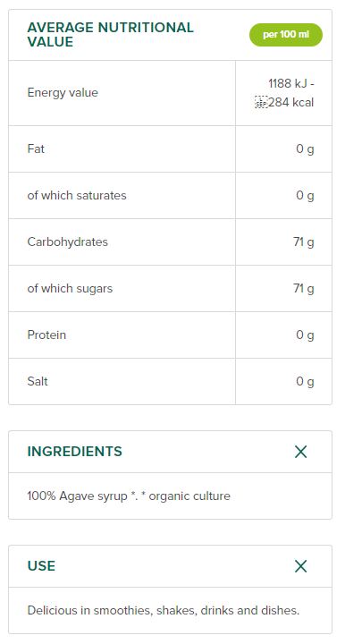Toggle the Use panel header
Image resolution: width=345 pixels, height=644 pixels.
[170, 566]
